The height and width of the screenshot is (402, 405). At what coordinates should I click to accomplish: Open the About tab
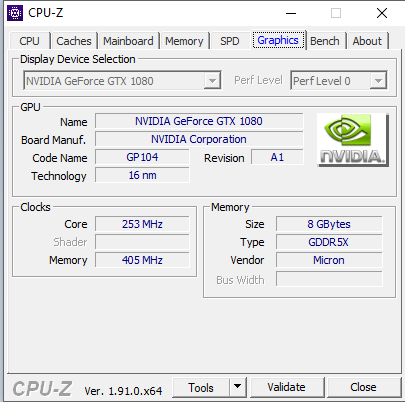click(x=367, y=41)
